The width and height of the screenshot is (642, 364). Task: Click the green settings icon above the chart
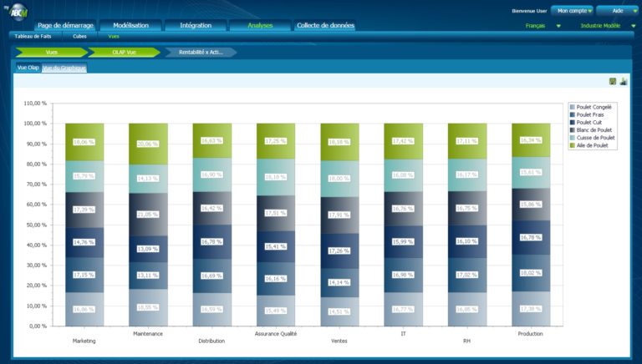(x=613, y=81)
